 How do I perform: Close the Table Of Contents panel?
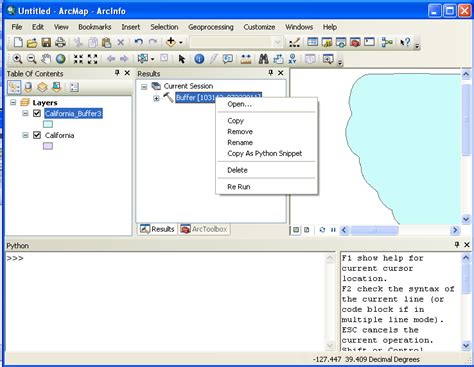tap(127, 73)
